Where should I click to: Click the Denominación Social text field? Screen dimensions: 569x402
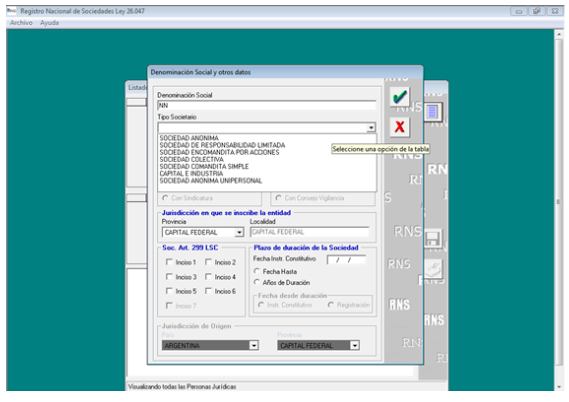pos(267,106)
